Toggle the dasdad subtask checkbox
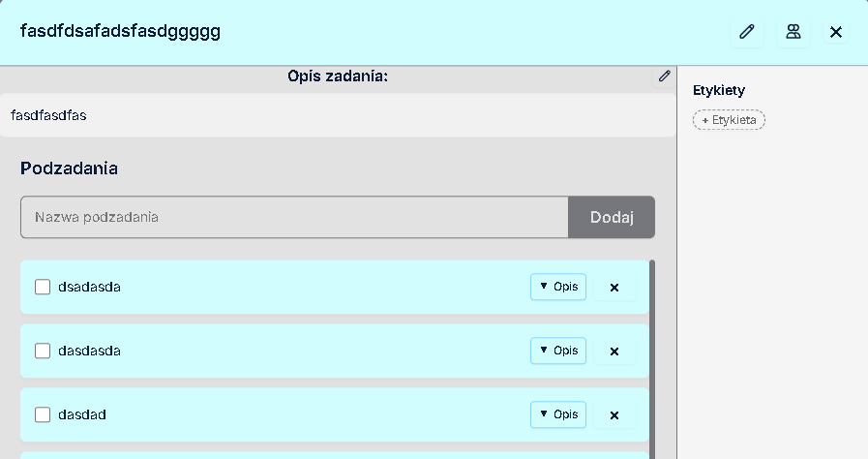This screenshot has height=459, width=868. [x=43, y=414]
